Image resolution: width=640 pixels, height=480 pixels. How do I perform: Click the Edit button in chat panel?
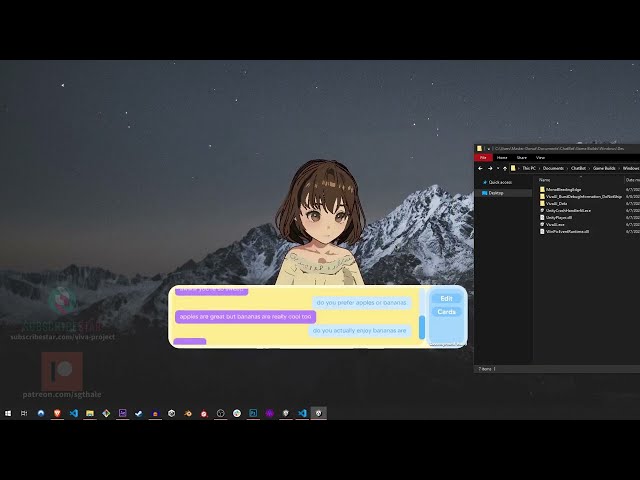click(x=446, y=299)
